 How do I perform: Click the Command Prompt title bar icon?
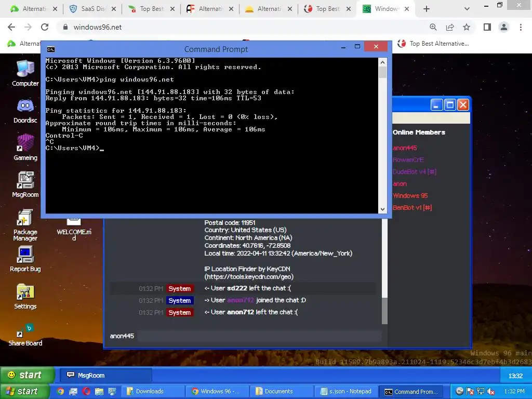(51, 49)
